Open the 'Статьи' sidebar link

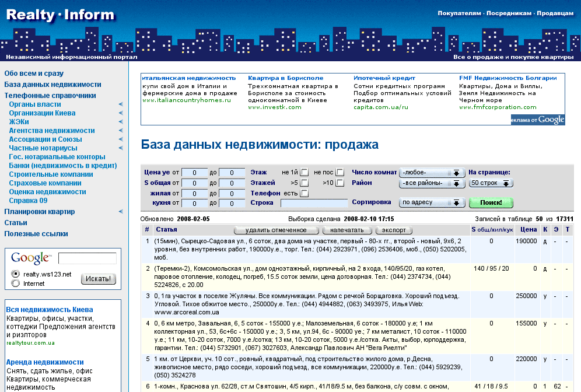pos(16,222)
